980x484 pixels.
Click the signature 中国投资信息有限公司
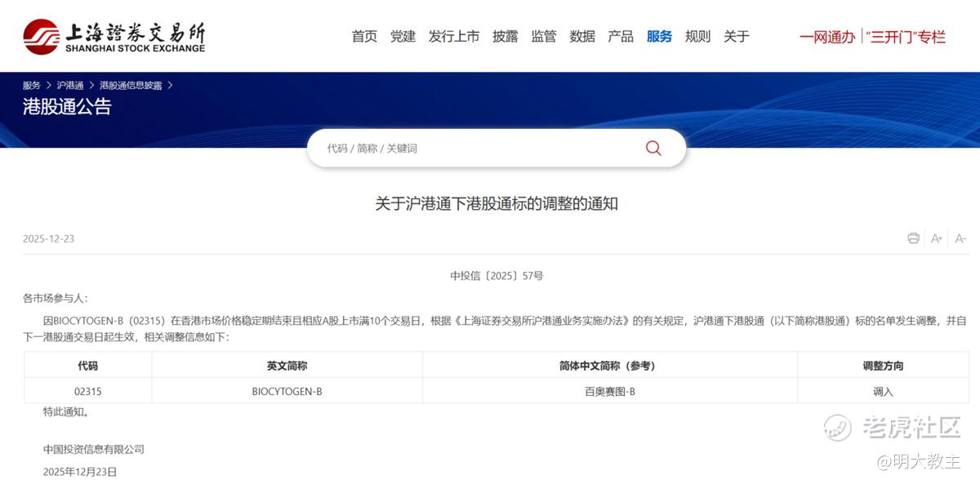click(94, 450)
